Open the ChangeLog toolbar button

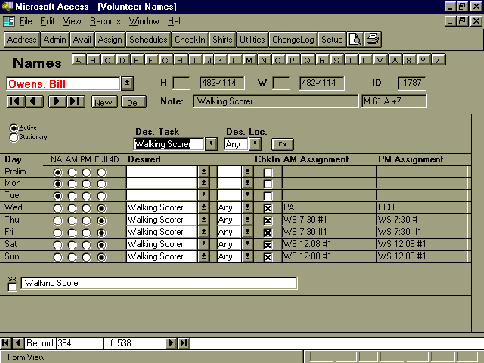[x=293, y=40]
